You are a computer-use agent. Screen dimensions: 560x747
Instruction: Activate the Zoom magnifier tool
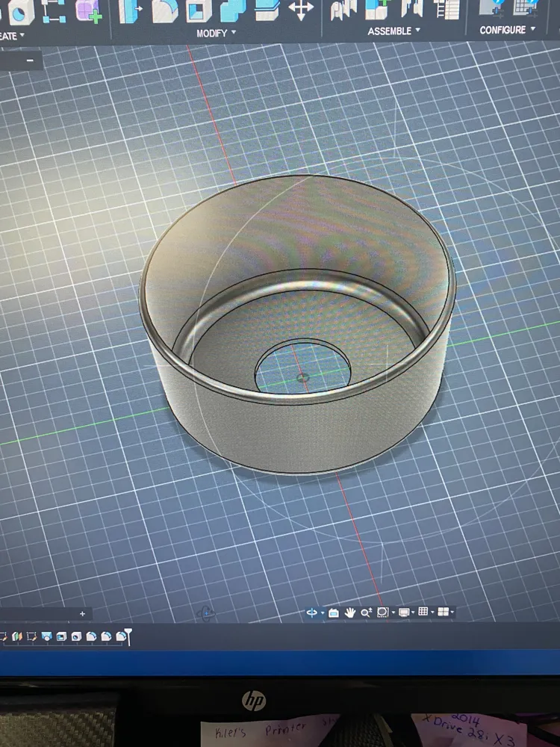point(366,613)
